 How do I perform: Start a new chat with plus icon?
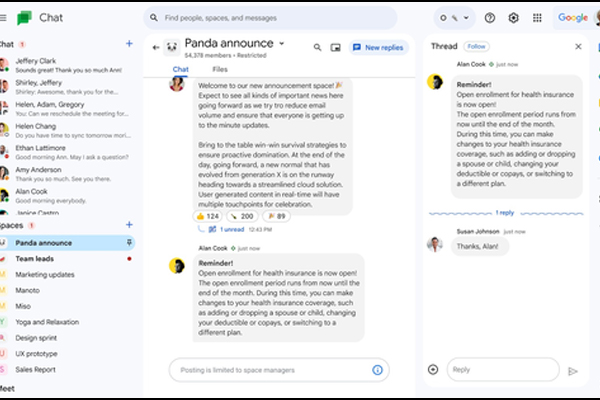129,44
